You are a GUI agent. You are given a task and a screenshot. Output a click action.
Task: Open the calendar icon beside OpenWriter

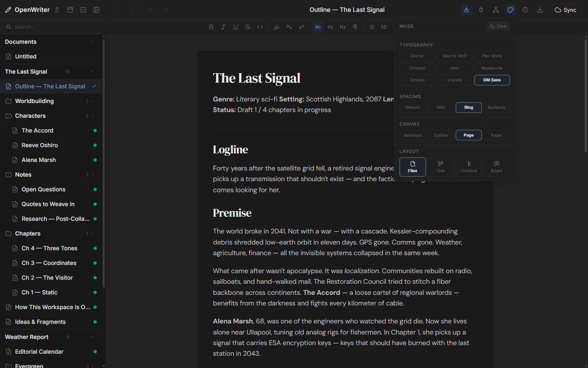[70, 10]
